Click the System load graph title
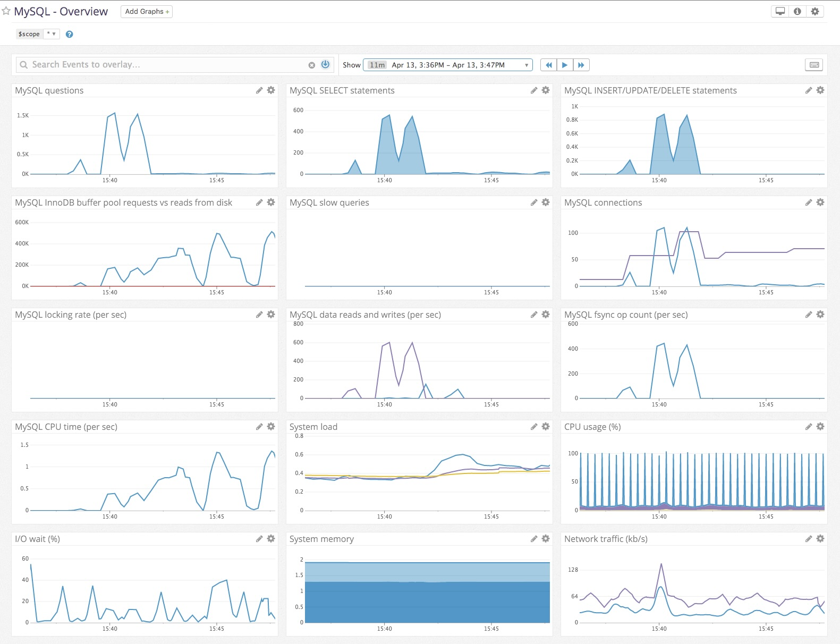The width and height of the screenshot is (840, 644). click(313, 427)
